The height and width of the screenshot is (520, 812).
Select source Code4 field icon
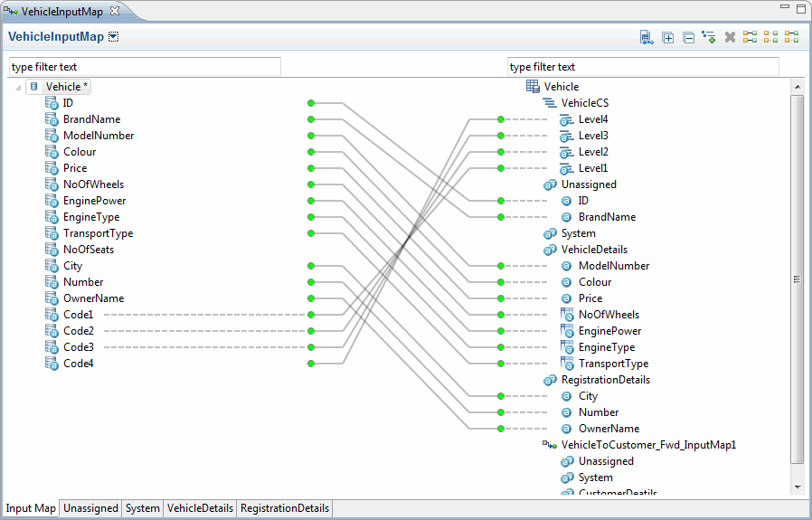pyautogui.click(x=52, y=364)
